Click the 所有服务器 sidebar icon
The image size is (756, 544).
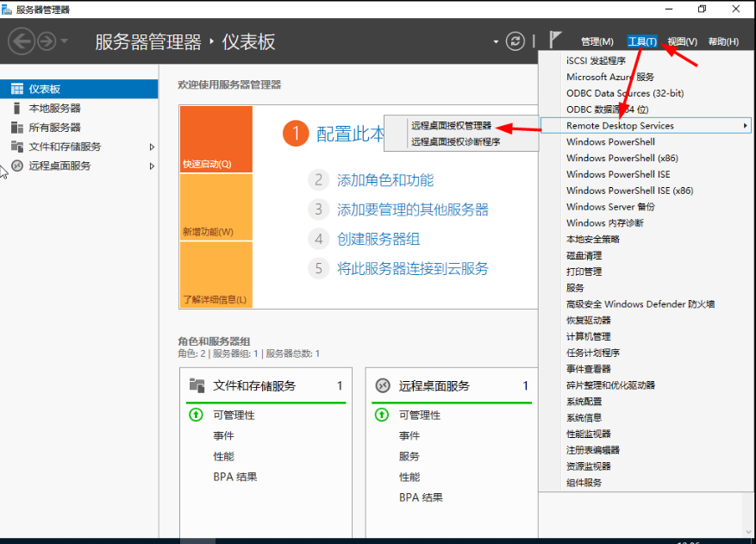17,128
